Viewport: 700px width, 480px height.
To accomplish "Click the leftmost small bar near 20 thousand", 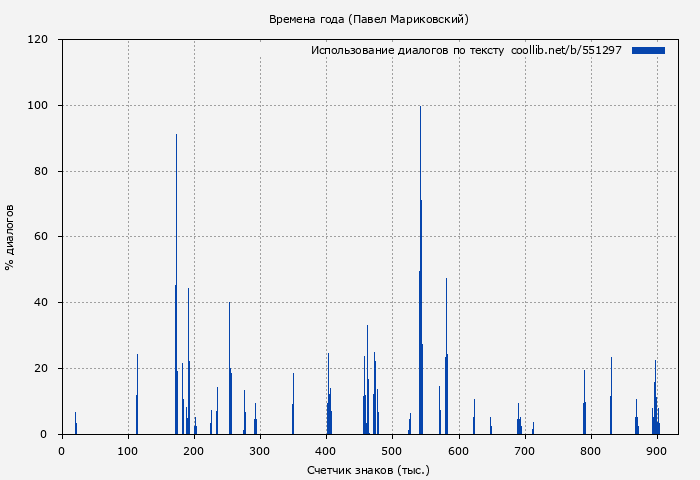I will pyautogui.click(x=75, y=424).
